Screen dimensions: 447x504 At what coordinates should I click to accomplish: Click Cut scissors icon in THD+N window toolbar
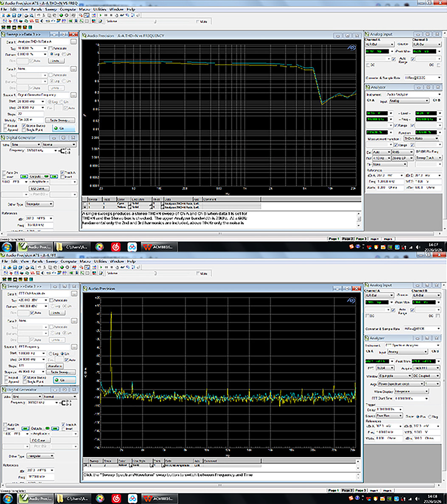[44, 15]
